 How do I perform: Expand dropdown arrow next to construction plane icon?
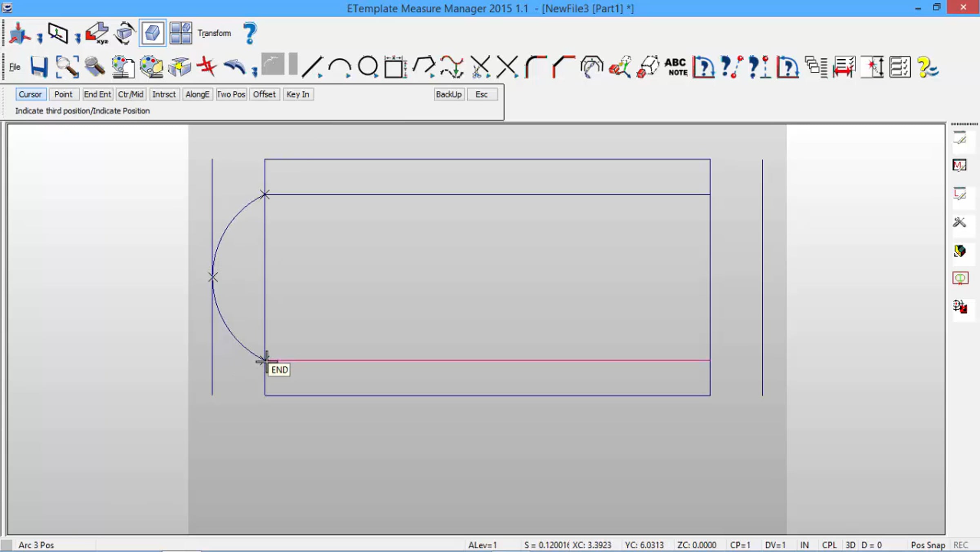[x=78, y=38]
